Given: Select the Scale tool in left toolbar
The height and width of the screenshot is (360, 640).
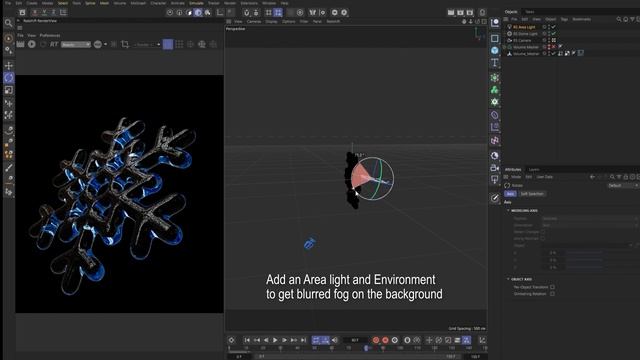Looking at the screenshot, I should point(9,90).
